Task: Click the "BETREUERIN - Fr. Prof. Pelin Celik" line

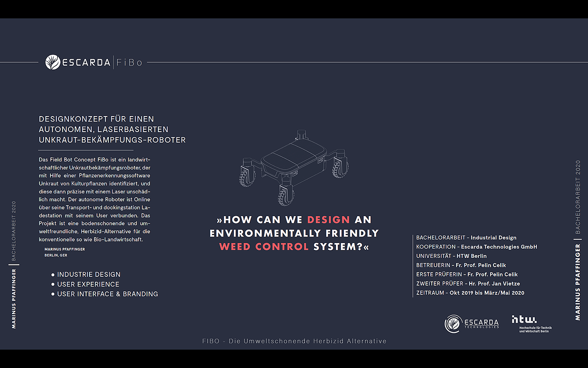Action: (461, 265)
